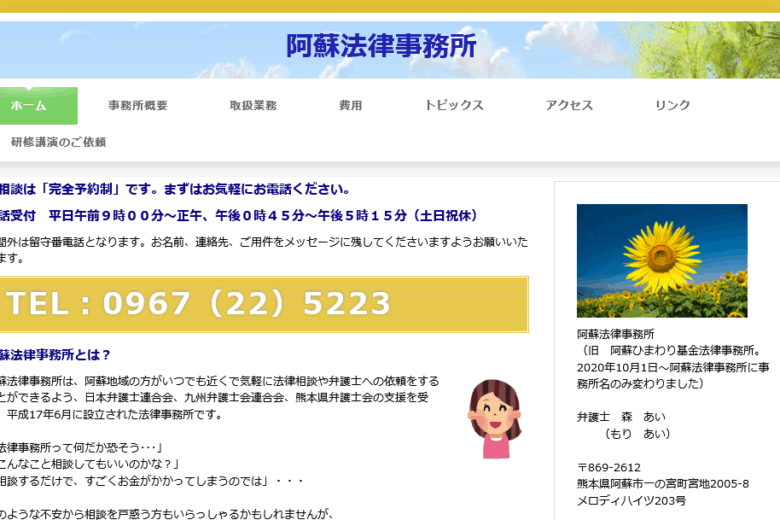780x520 pixels.
Task: Click the lawyer name 弁護士 森 あい
Action: point(621,416)
